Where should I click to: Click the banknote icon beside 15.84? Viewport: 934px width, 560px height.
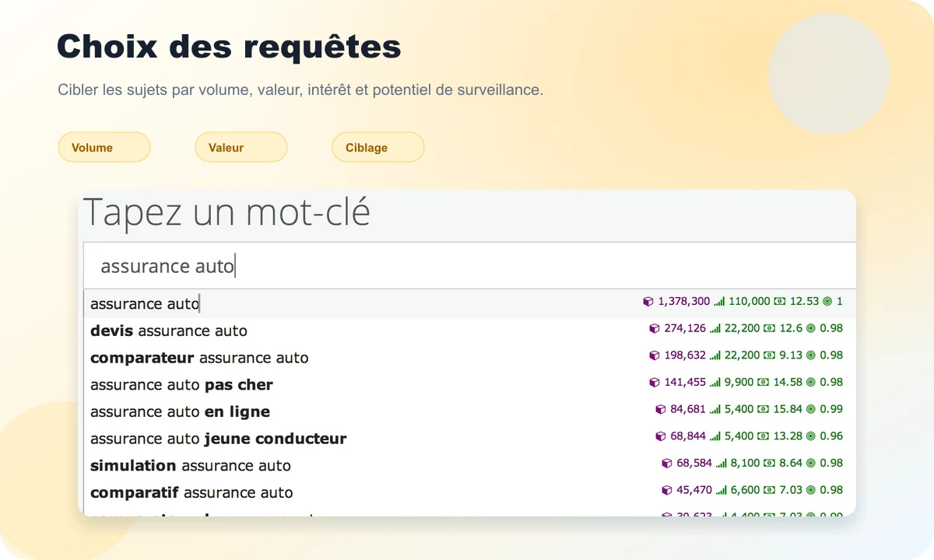point(763,409)
